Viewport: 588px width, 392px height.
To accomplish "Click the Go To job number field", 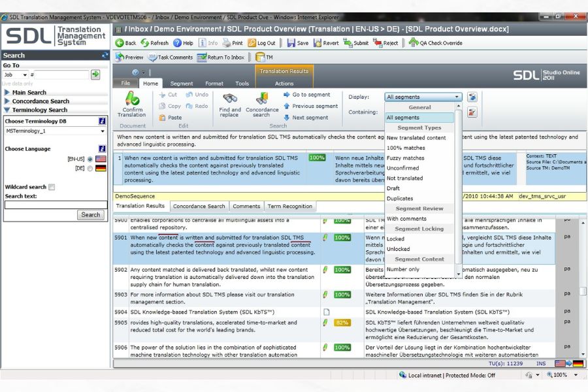I will point(61,74).
